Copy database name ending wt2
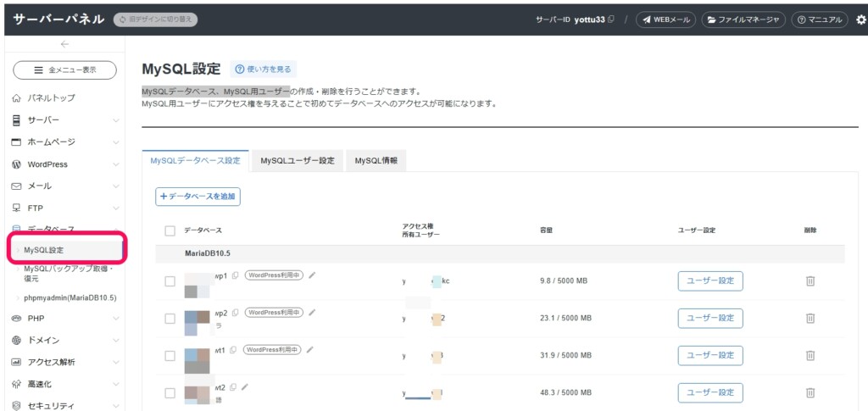Screen dimensions: 868x411 (233, 386)
